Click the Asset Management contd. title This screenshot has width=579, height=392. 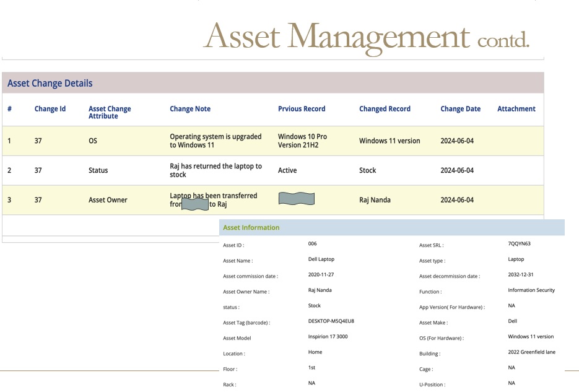click(366, 36)
